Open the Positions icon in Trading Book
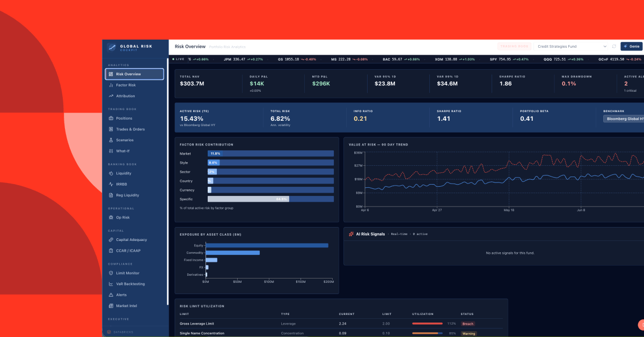 point(111,118)
